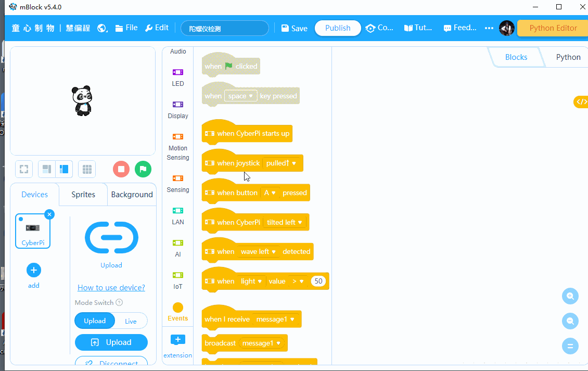588x371 pixels.
Task: Click the Publish button
Action: (x=338, y=28)
